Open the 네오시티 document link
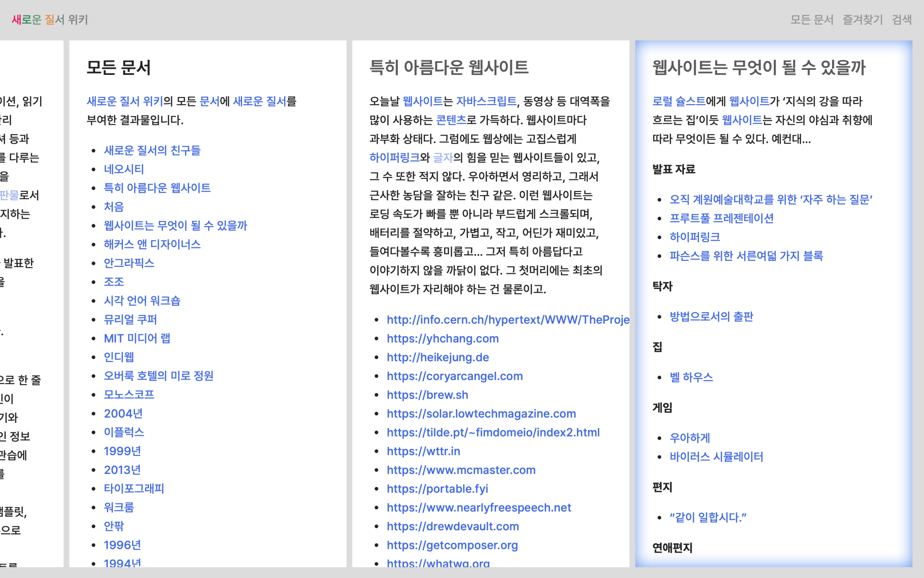Image resolution: width=924 pixels, height=578 pixels. pos(124,169)
